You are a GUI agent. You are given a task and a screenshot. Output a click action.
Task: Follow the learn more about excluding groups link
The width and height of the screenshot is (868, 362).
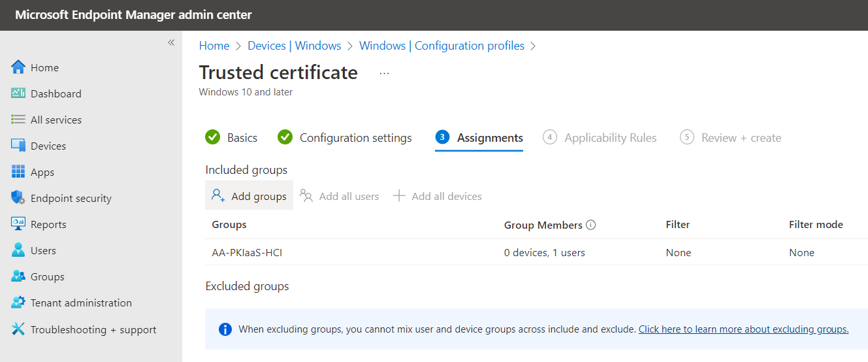pos(743,329)
